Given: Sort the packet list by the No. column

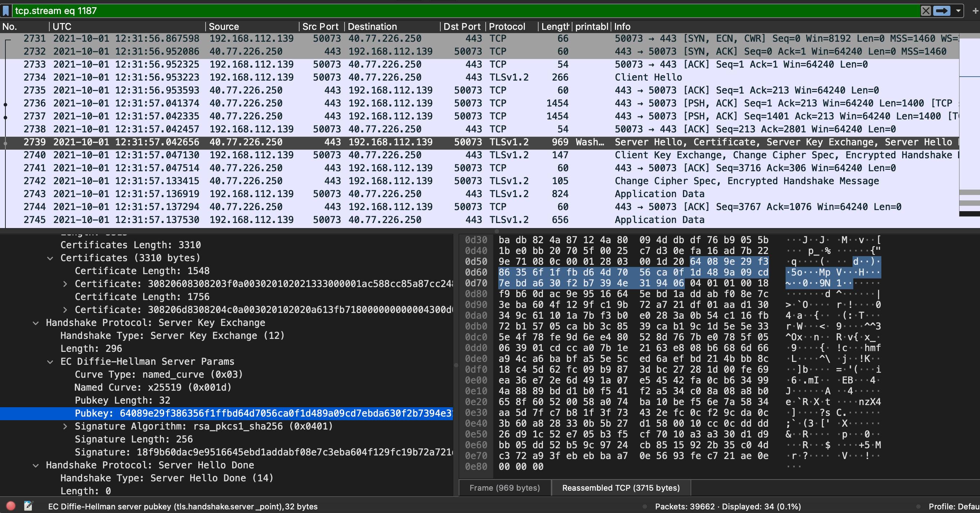Looking at the screenshot, I should click(x=24, y=27).
